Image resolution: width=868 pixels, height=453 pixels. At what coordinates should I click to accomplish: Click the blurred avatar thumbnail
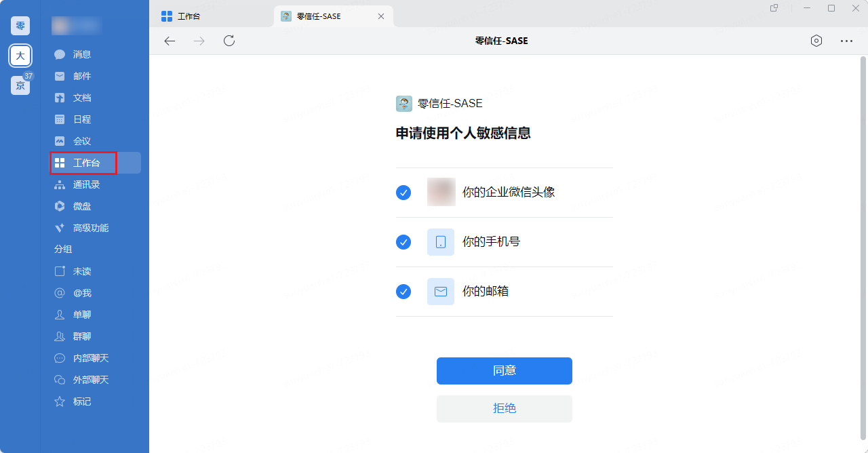441,193
